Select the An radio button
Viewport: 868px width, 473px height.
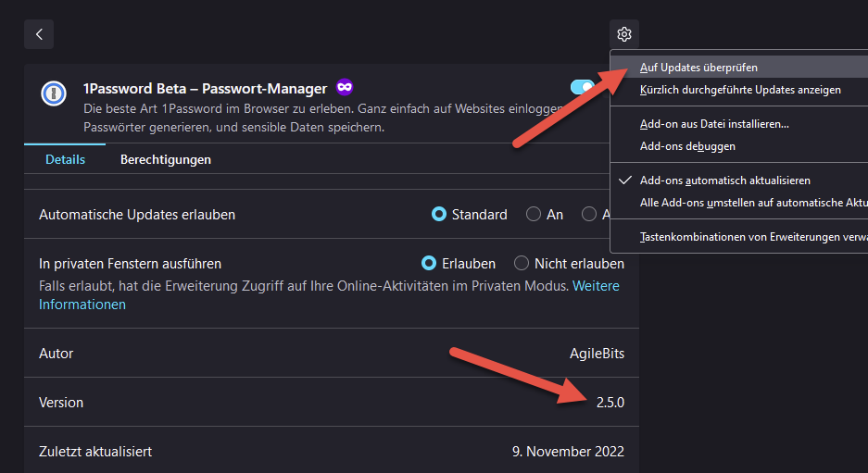pos(534,215)
